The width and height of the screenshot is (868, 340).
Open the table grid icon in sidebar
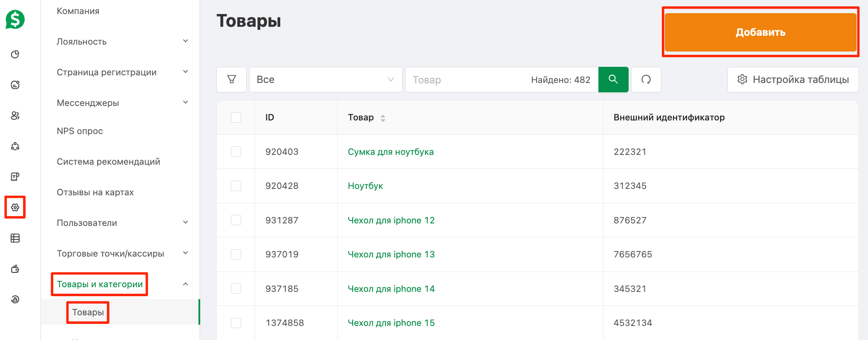pyautogui.click(x=15, y=238)
